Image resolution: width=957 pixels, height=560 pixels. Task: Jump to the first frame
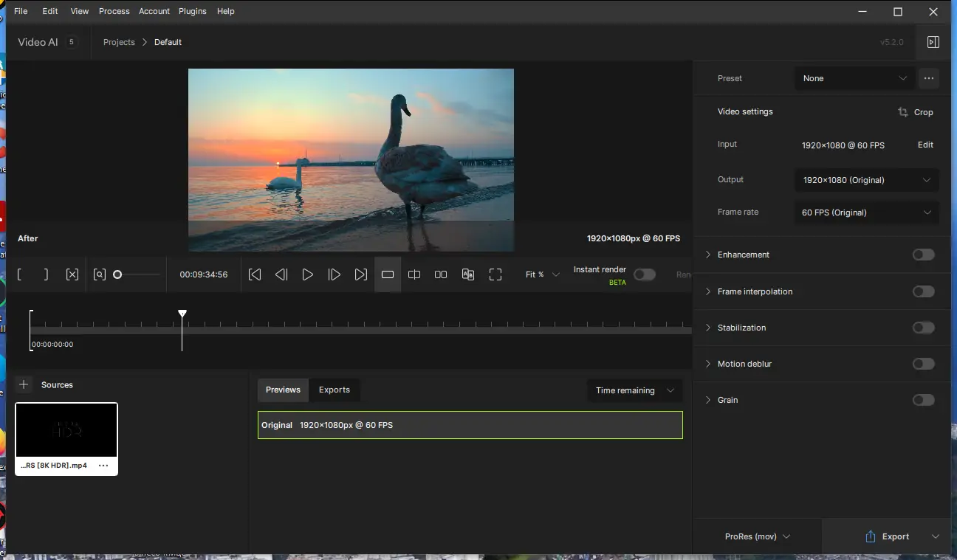pos(255,274)
